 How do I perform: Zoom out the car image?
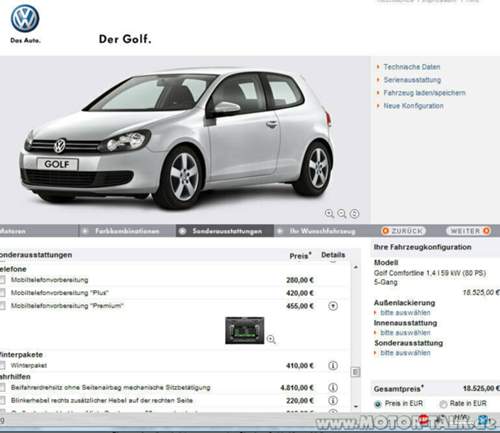click(342, 213)
